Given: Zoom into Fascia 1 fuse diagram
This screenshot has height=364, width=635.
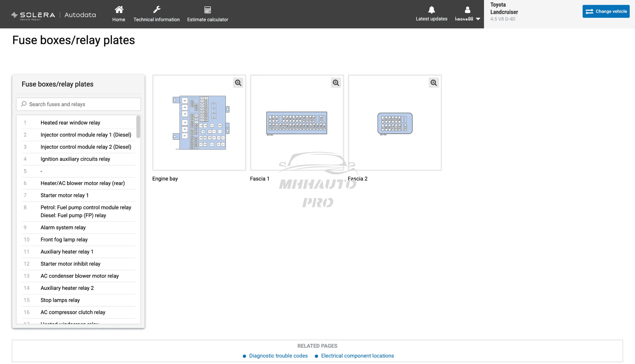Looking at the screenshot, I should point(336,83).
